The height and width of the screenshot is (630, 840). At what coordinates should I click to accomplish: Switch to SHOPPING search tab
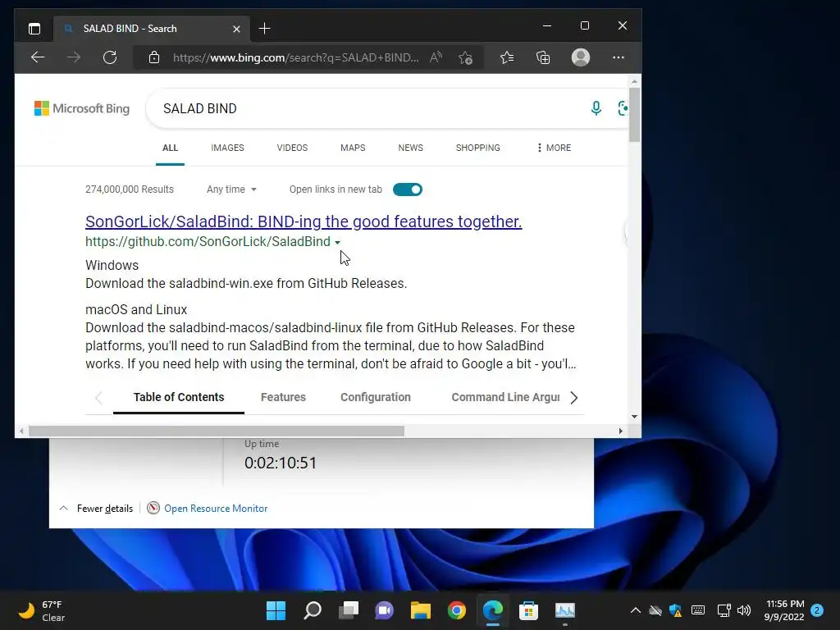[x=478, y=148]
